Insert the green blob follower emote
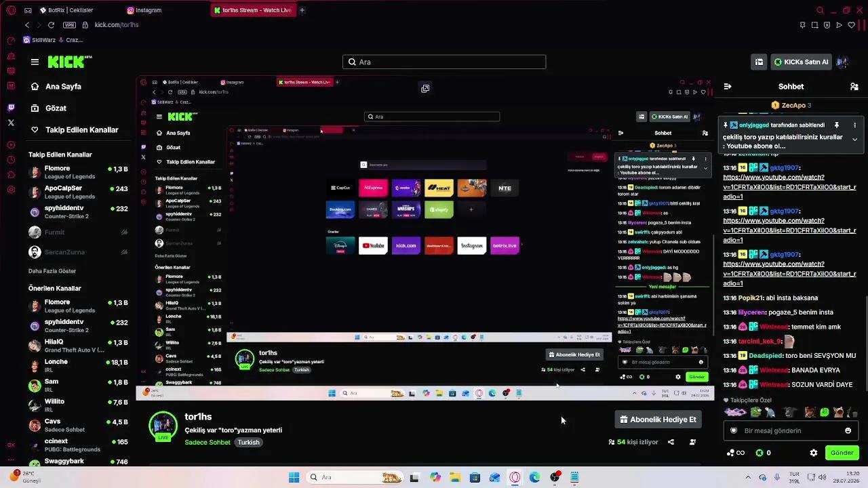The width and height of the screenshot is (868, 488). (x=824, y=412)
